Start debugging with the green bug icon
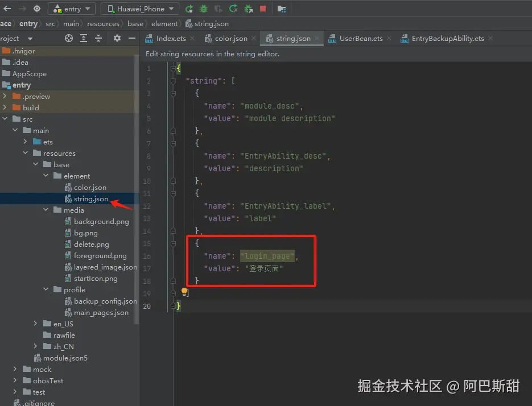This screenshot has height=406, width=532. point(204,9)
